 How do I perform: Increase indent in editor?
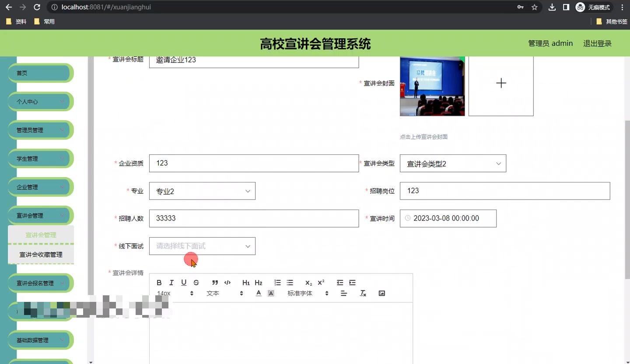pos(352,283)
